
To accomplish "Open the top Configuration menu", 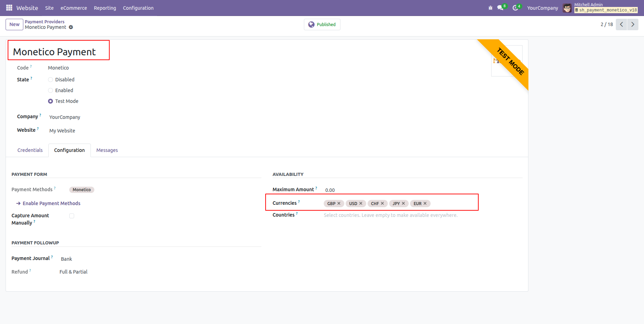I will pyautogui.click(x=138, y=8).
